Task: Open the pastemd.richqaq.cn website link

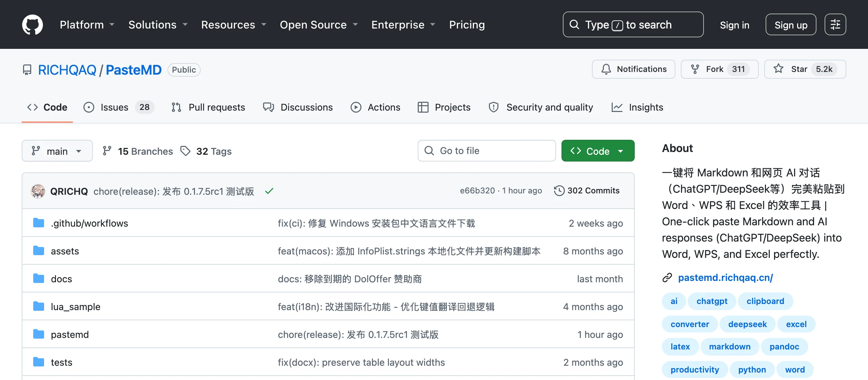Action: point(725,278)
